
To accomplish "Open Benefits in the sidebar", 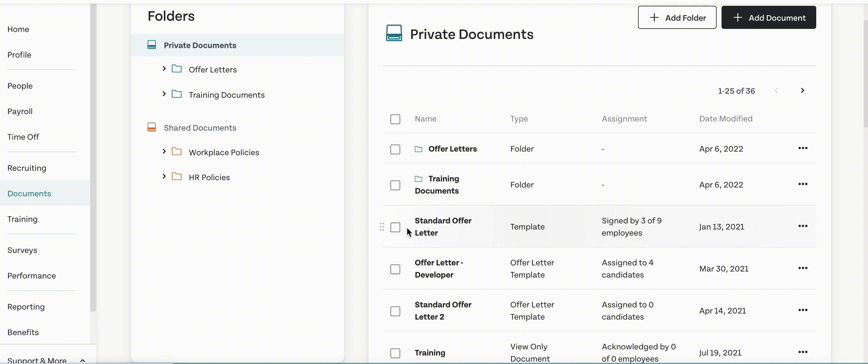I will (23, 332).
